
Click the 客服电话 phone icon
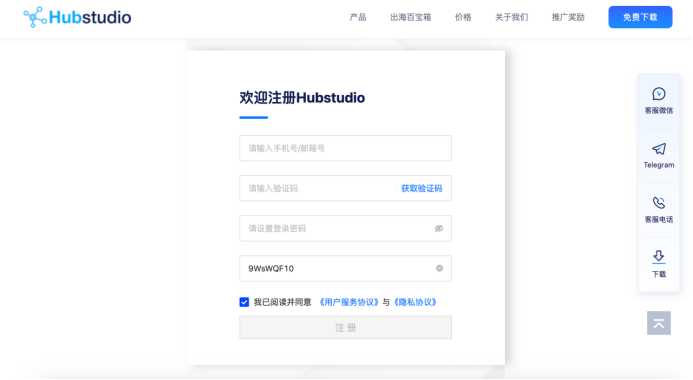click(659, 203)
